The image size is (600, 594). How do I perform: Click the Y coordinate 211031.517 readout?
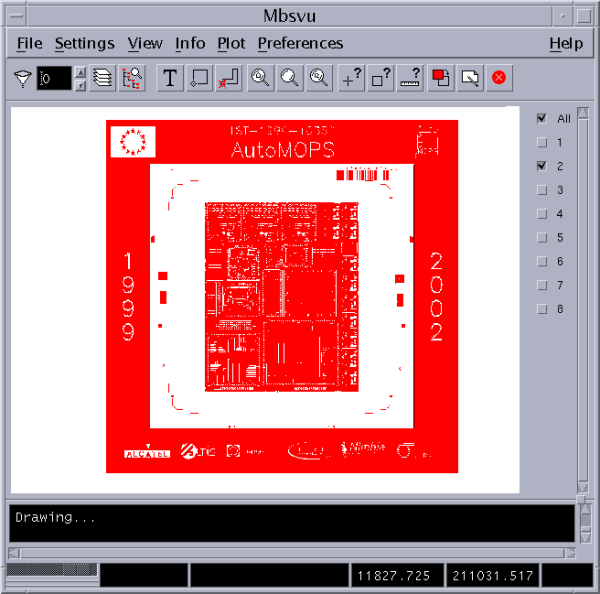(492, 575)
